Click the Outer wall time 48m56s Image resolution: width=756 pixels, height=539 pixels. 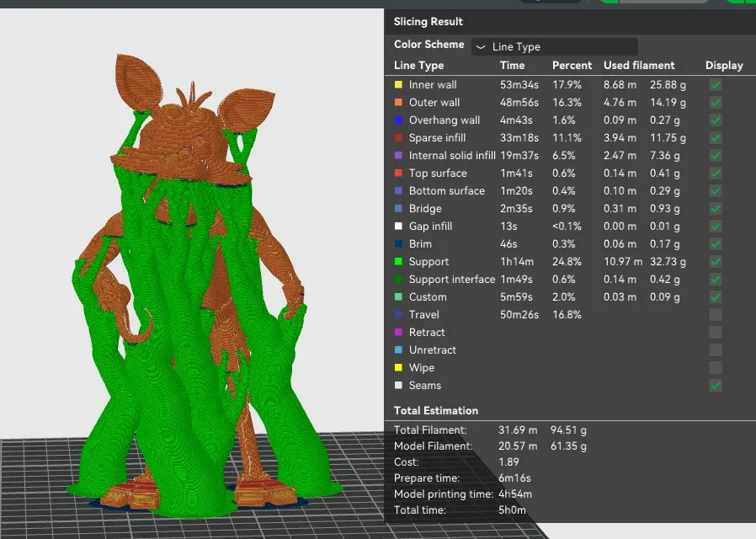519,103
